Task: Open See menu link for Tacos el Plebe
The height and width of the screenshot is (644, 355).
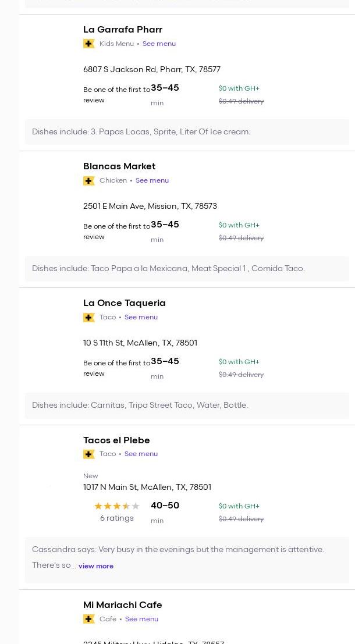Action: (141, 454)
